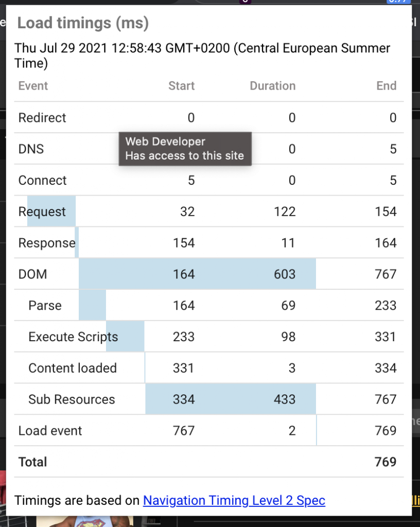
Task: Click the Connect row label
Action: coord(42,180)
